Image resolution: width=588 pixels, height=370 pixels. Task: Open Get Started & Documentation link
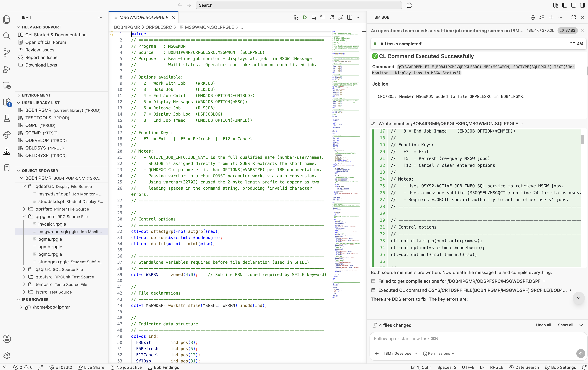click(x=56, y=35)
